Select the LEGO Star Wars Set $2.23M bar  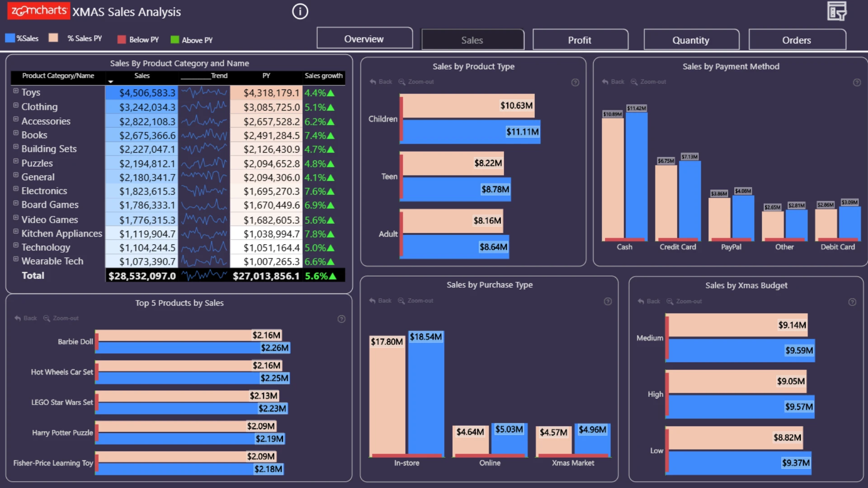pyautogui.click(x=193, y=408)
